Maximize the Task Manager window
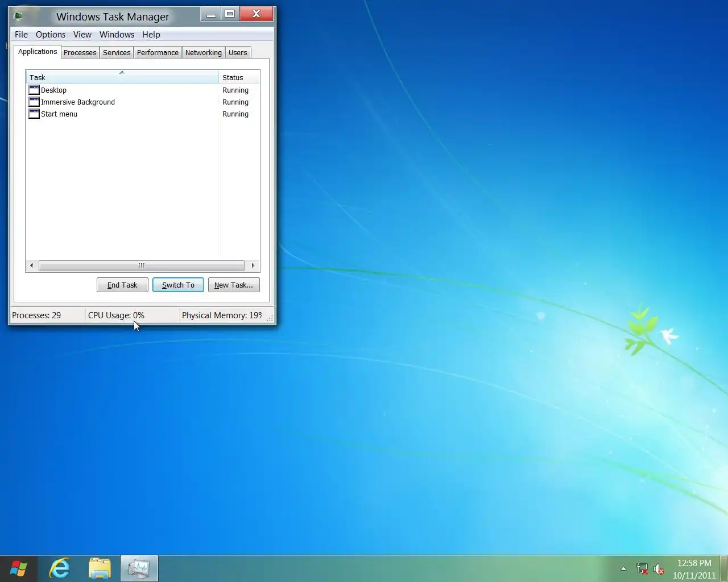728x582 pixels. (230, 14)
